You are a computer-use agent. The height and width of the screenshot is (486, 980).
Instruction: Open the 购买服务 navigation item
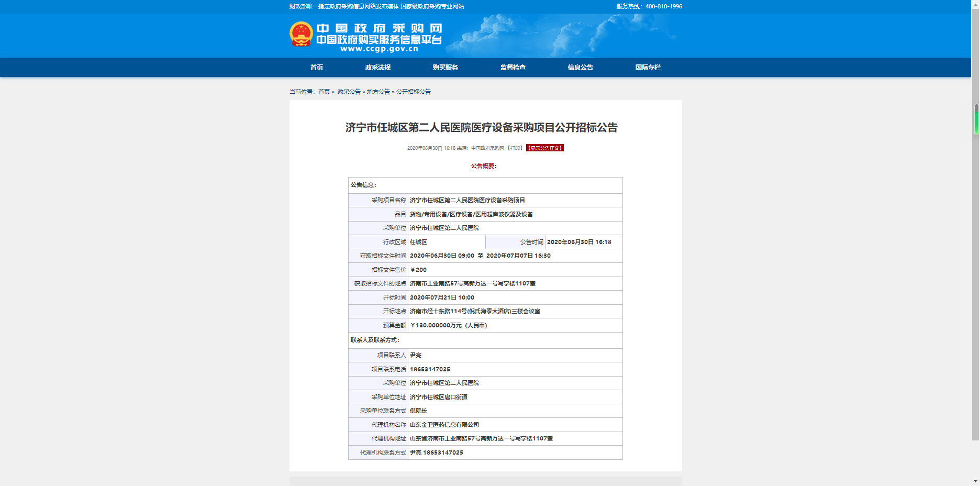tap(446, 68)
